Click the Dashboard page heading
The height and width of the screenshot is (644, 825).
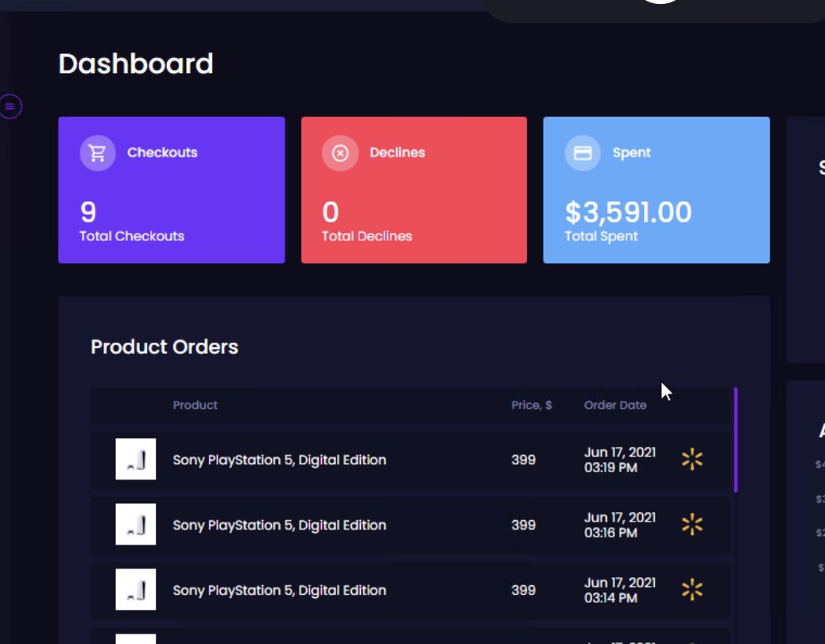136,64
